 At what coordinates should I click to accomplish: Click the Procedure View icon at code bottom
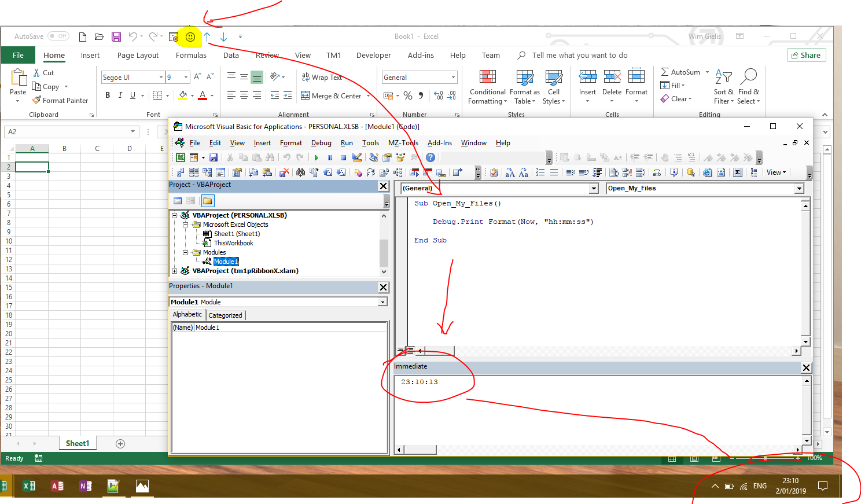click(401, 351)
